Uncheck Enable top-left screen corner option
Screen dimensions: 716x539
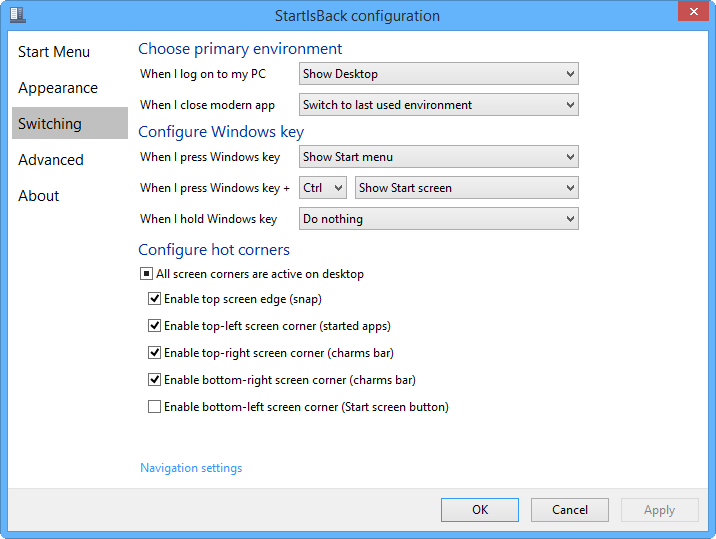154,326
